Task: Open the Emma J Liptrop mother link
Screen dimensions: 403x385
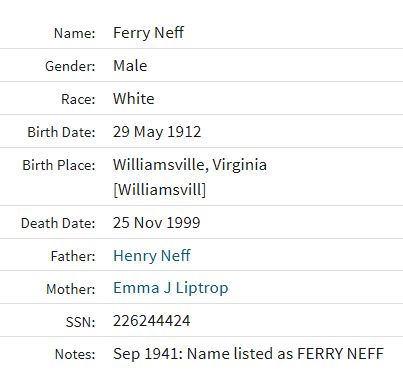Action: click(171, 288)
